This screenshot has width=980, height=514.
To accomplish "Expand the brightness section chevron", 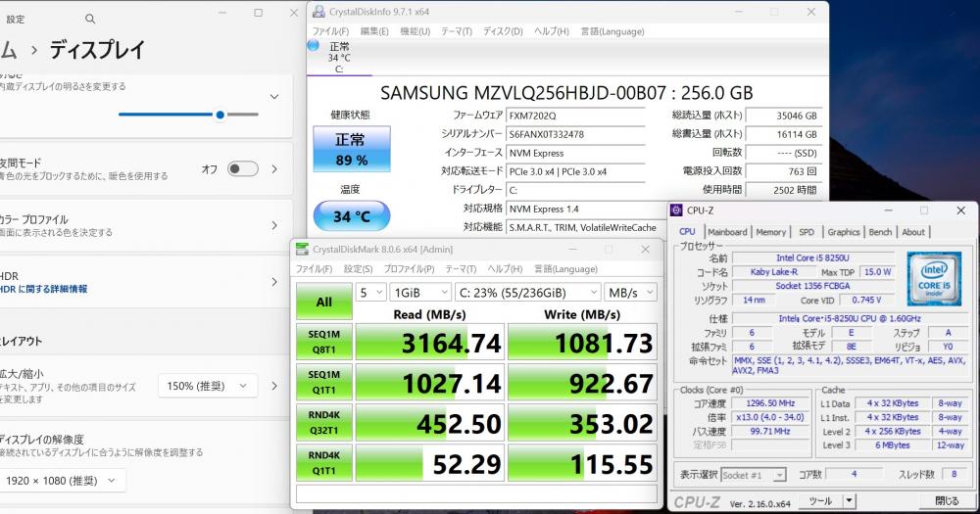I will tap(273, 97).
